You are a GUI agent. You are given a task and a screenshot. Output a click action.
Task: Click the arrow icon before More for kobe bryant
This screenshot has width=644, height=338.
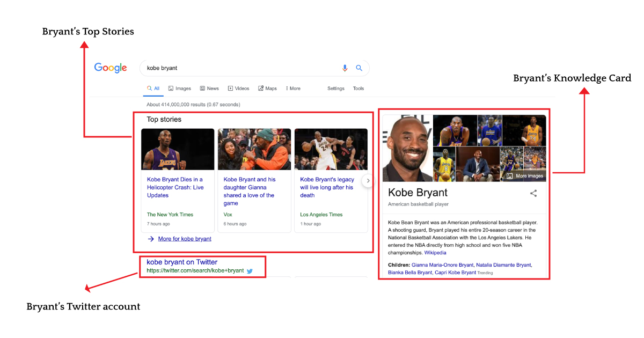pos(151,239)
